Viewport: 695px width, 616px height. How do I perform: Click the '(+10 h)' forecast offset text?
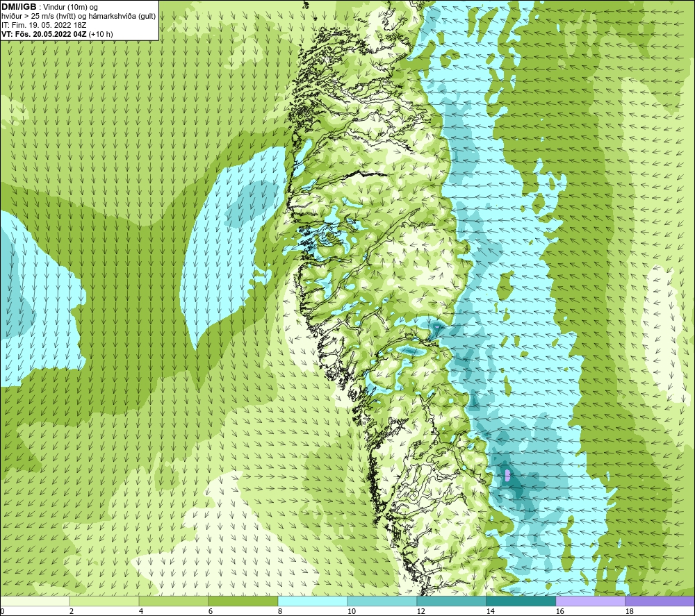(101, 34)
